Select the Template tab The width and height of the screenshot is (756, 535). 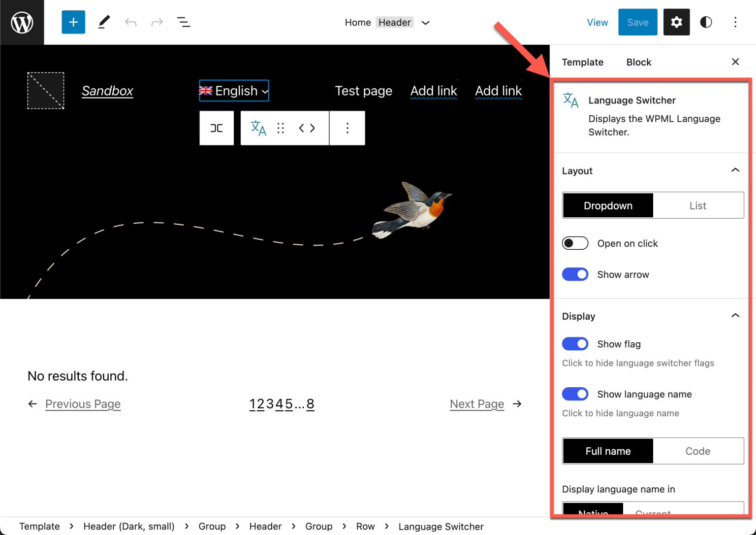pos(582,62)
